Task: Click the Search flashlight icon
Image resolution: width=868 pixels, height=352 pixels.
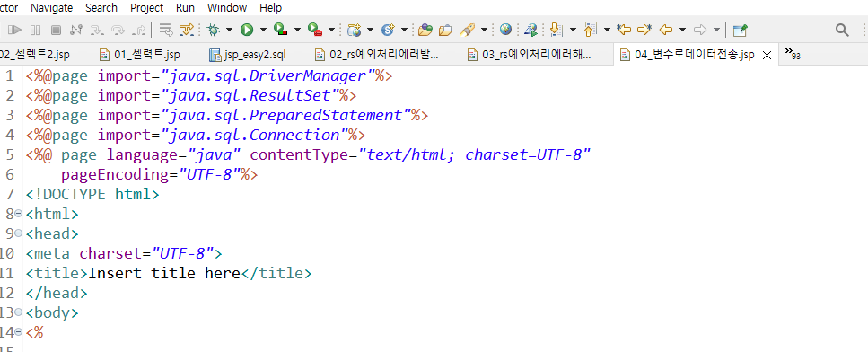Action: coord(469,30)
